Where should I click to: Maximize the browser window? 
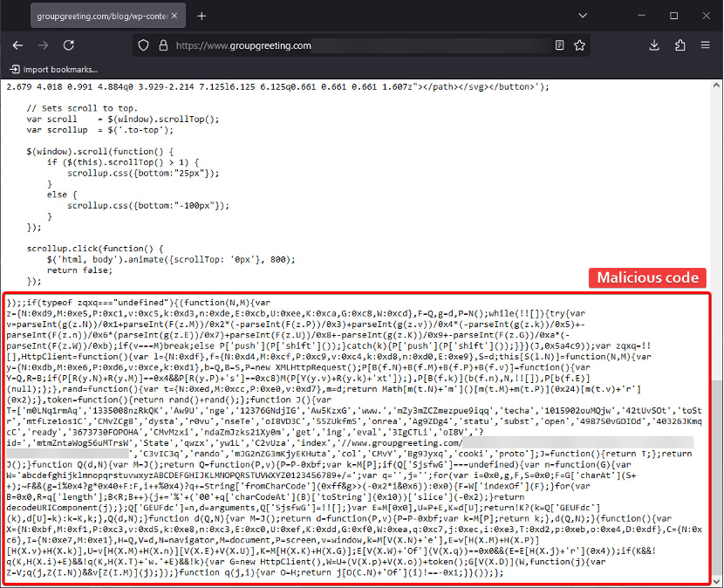tap(673, 16)
